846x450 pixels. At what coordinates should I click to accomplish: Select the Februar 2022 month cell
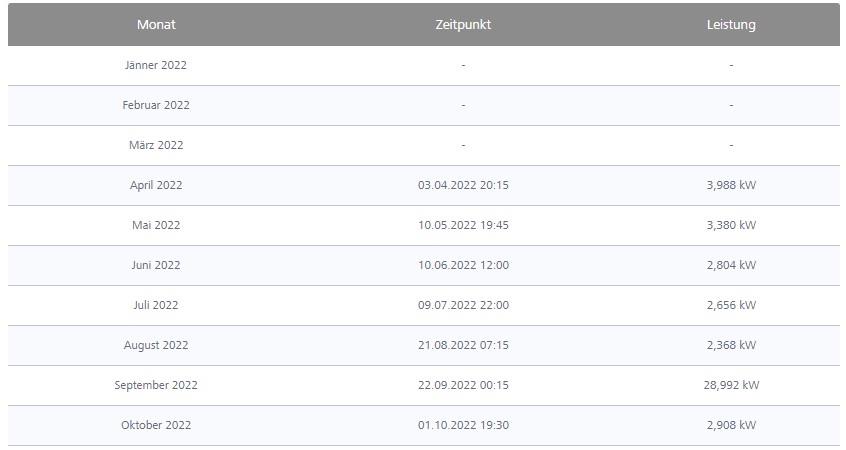coord(156,105)
